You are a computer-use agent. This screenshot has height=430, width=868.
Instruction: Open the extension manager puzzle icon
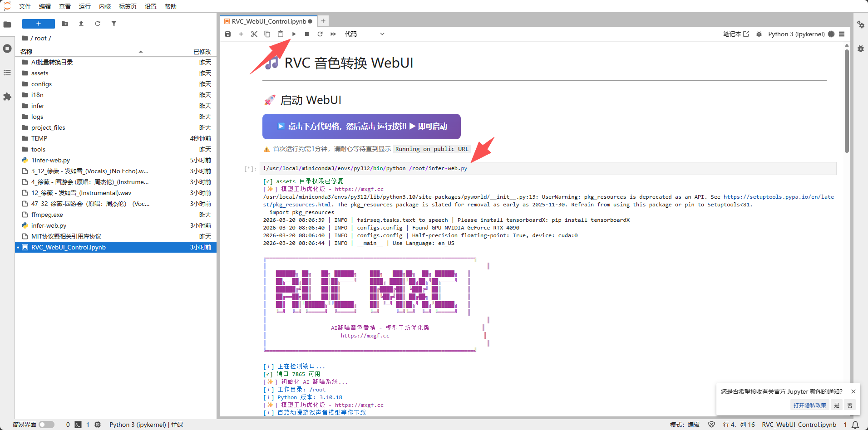(x=7, y=97)
